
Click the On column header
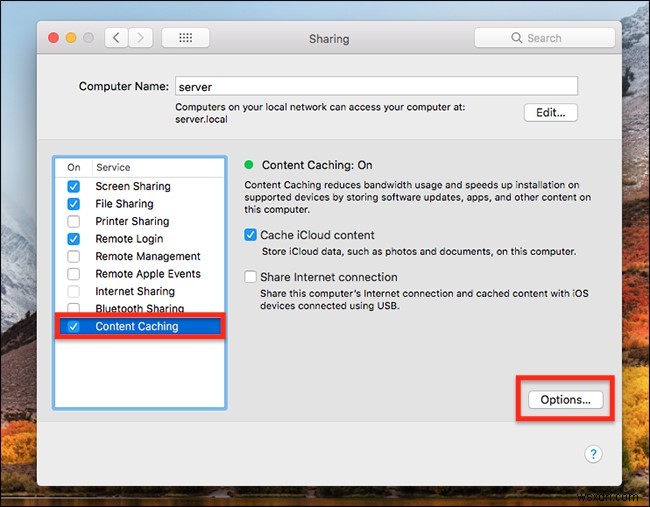coord(74,167)
